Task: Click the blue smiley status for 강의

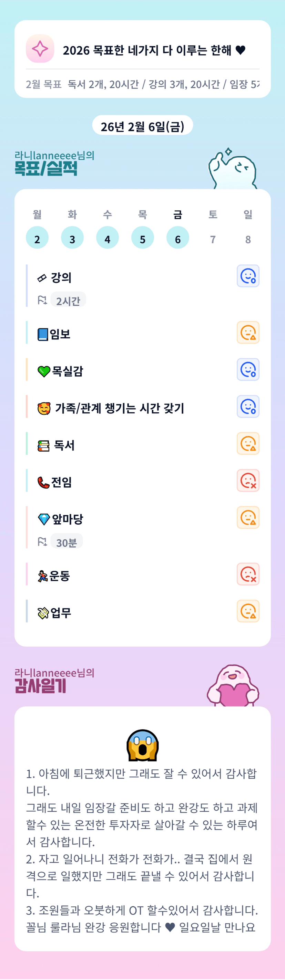Action: (x=248, y=276)
